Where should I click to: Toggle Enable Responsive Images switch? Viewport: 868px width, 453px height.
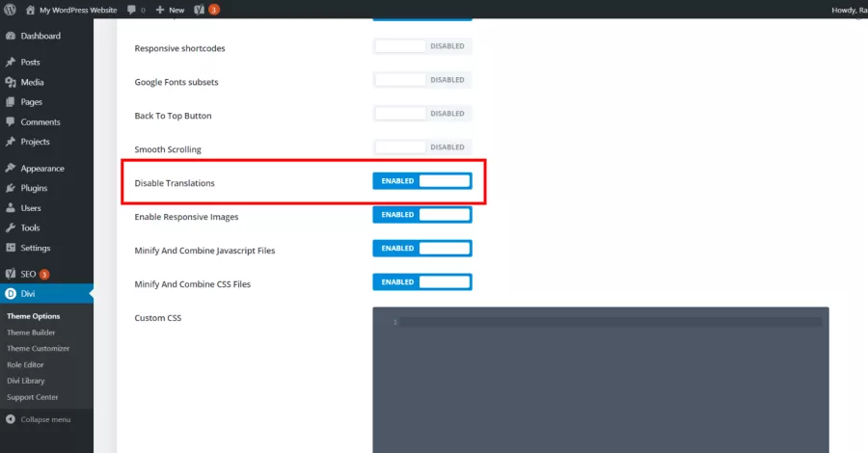(x=422, y=215)
